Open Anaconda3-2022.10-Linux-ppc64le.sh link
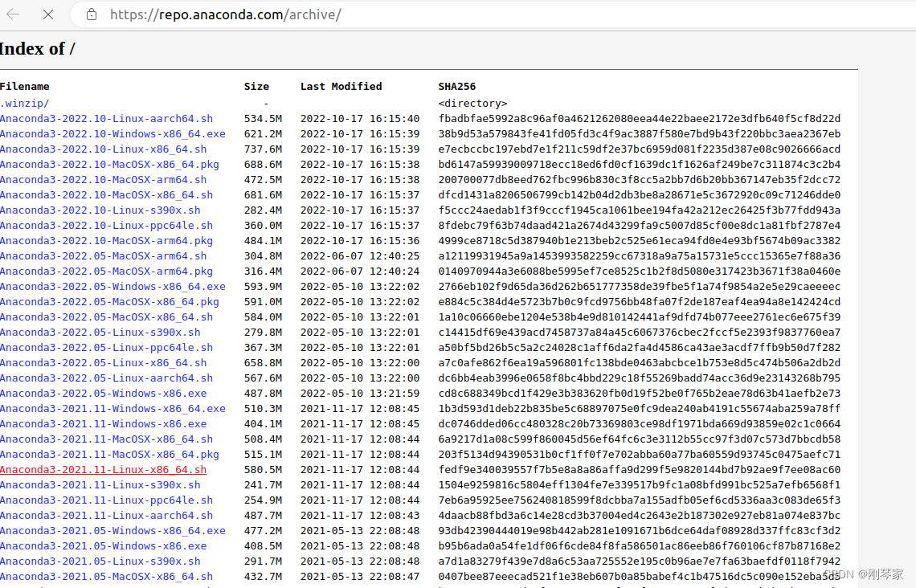The height and width of the screenshot is (588, 916). (x=107, y=225)
